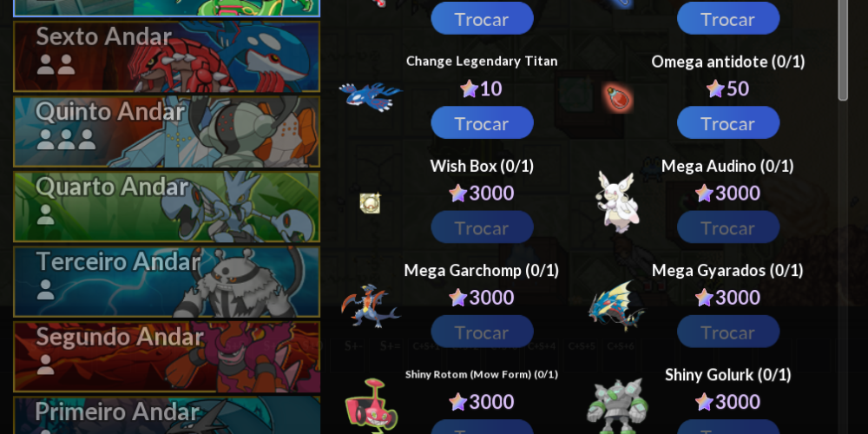The width and height of the screenshot is (868, 434).
Task: Click the Wish Box item icon
Action: [370, 202]
